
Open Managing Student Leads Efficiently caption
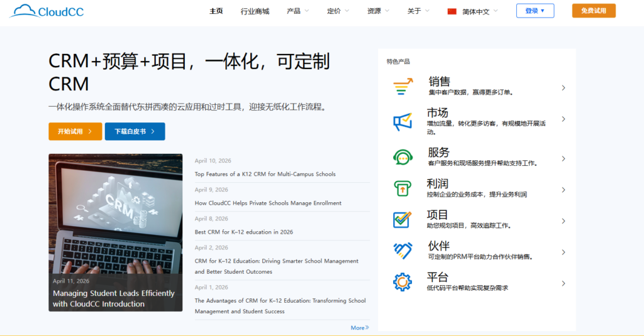click(113, 299)
